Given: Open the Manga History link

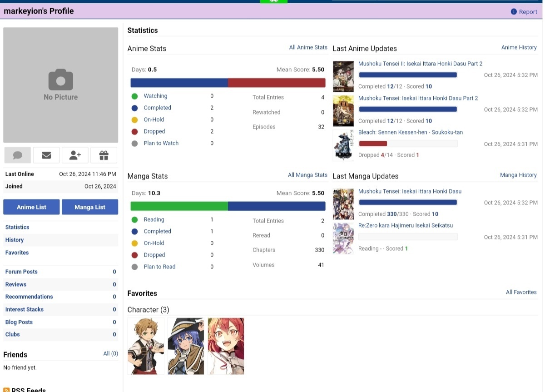Looking at the screenshot, I should coord(518,175).
